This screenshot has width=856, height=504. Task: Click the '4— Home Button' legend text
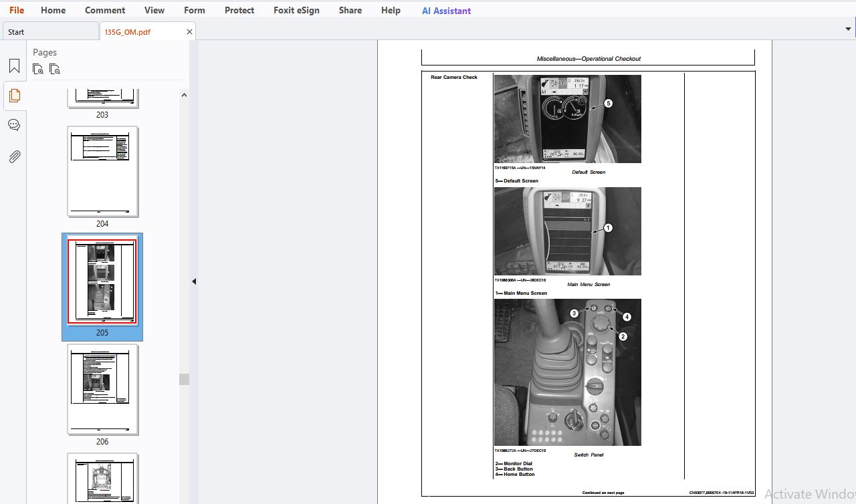[514, 475]
